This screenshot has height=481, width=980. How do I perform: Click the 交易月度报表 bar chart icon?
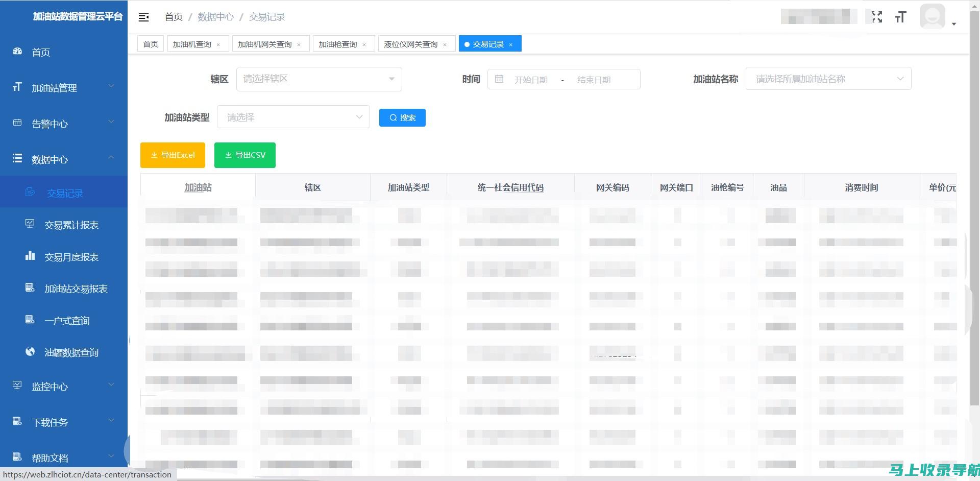point(30,256)
